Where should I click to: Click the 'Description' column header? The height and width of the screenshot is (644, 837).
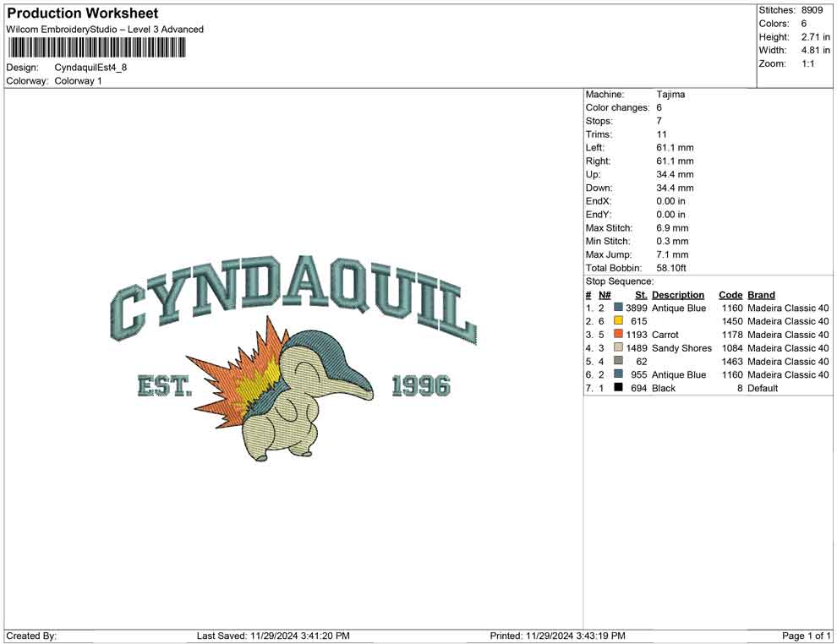pyautogui.click(x=678, y=295)
